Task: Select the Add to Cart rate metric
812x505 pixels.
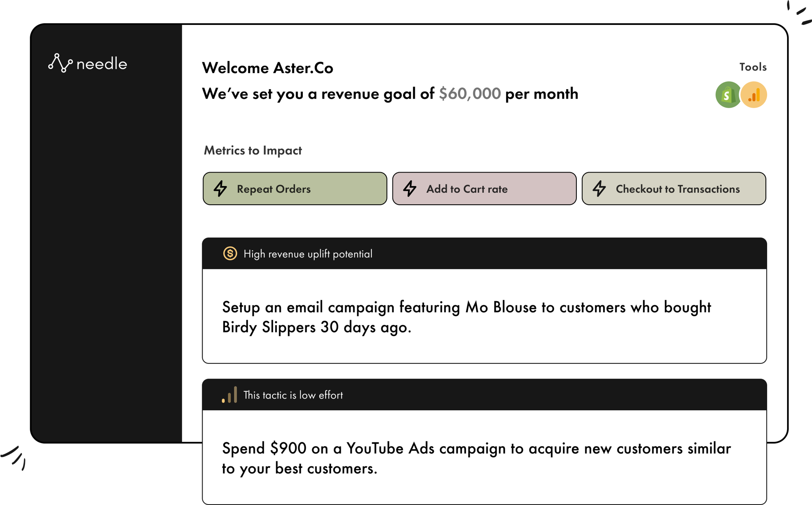Action: (484, 189)
